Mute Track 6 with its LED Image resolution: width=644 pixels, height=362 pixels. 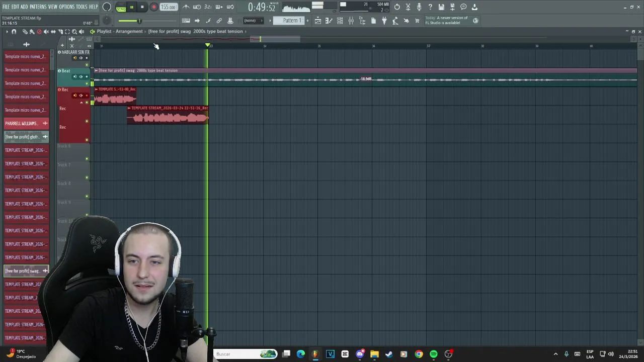(x=87, y=159)
